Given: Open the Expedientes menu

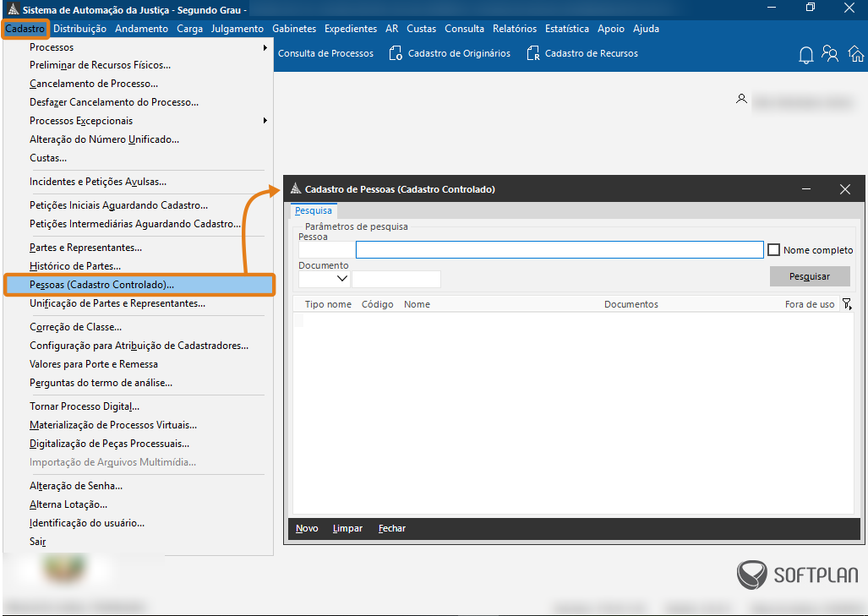Looking at the screenshot, I should [351, 29].
